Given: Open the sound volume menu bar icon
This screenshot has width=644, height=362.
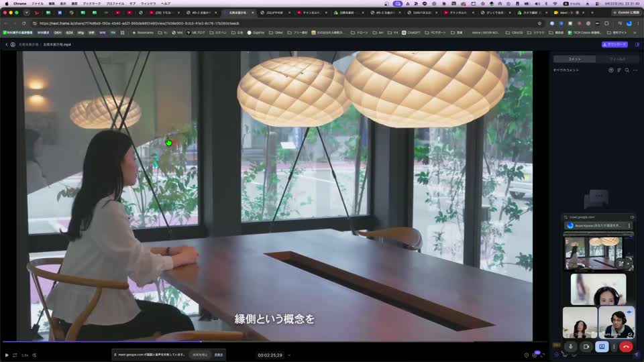Looking at the screenshot, I should click(537, 3).
